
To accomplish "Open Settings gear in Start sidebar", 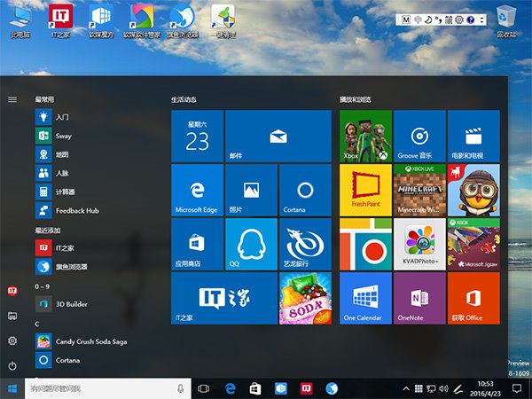I will [12, 340].
